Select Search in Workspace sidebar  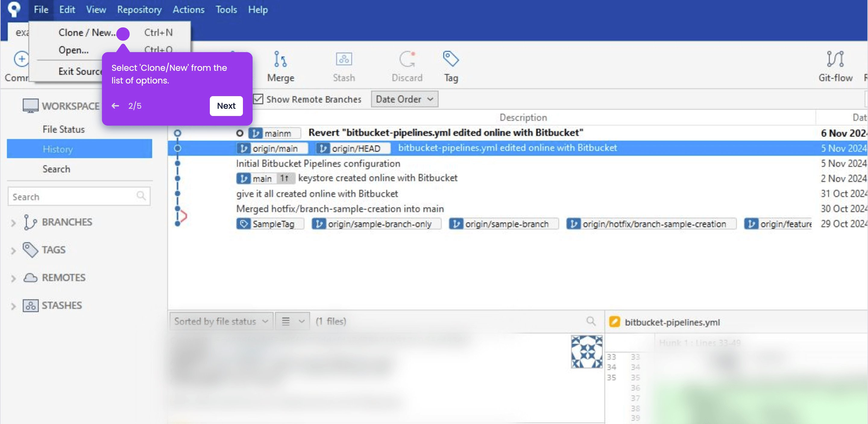point(56,169)
